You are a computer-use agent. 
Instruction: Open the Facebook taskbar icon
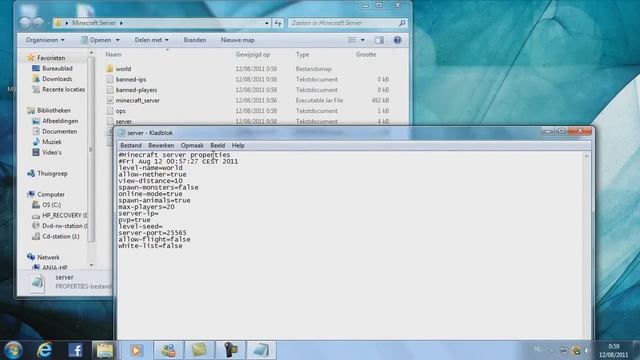[75, 350]
